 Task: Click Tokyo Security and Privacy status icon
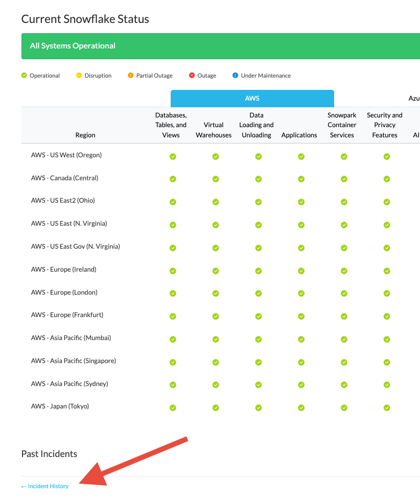[387, 408]
